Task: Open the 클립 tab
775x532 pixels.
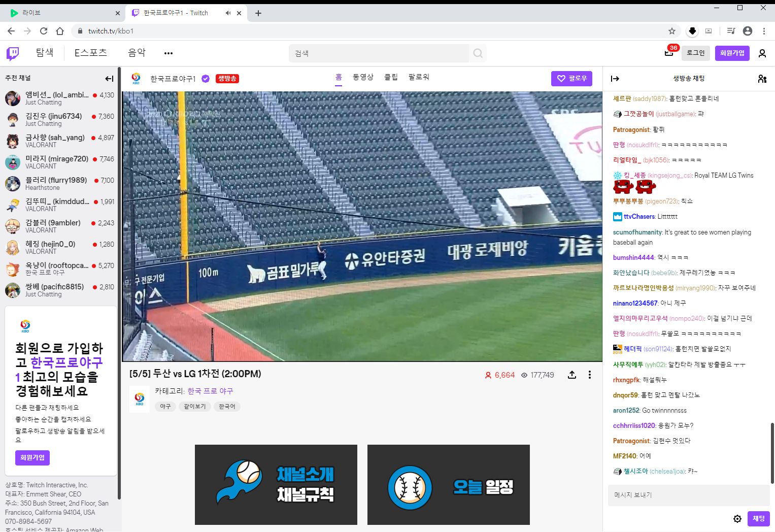Action: click(x=391, y=77)
